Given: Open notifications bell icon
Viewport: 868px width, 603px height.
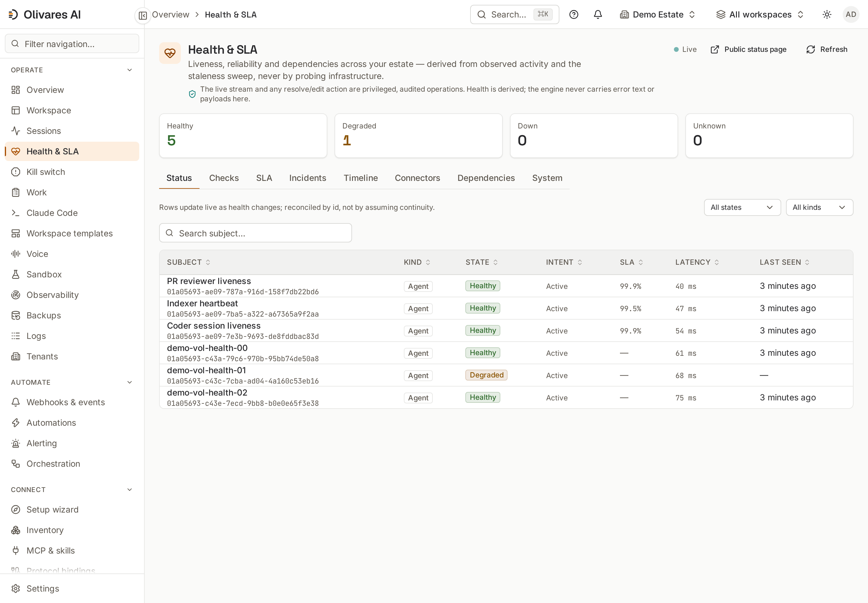Looking at the screenshot, I should click(598, 15).
